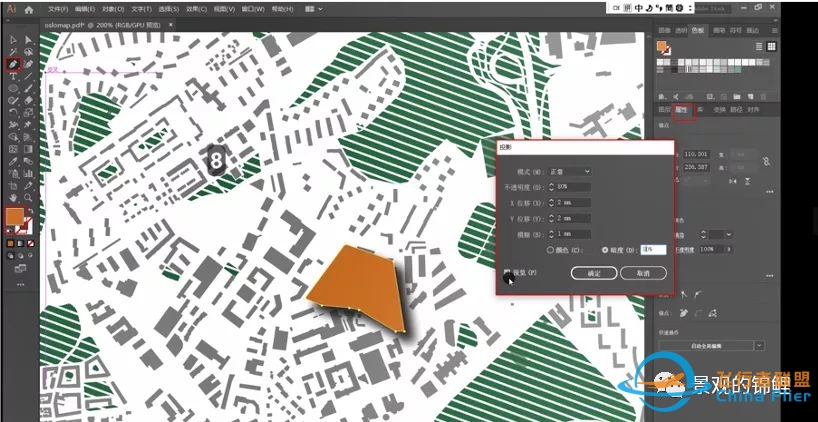Viewport: 818px width, 422px height.
Task: Switch swatches panel to thumbnail grid view
Action: click(x=772, y=47)
